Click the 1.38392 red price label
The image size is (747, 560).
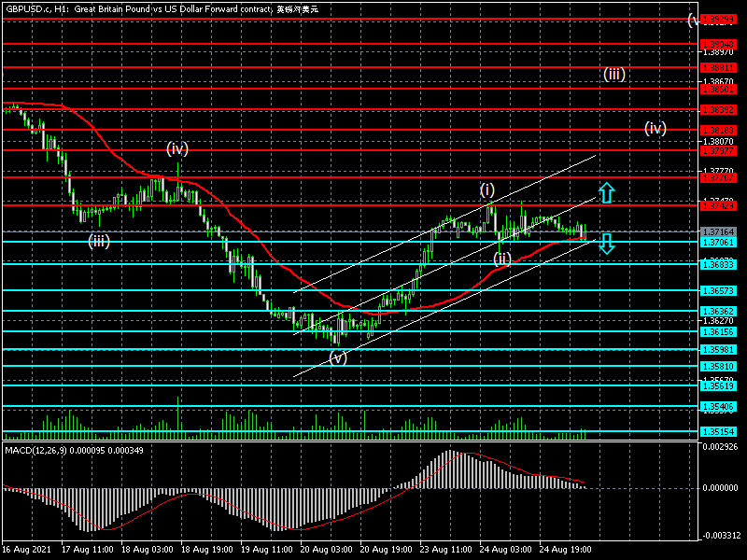pos(718,110)
